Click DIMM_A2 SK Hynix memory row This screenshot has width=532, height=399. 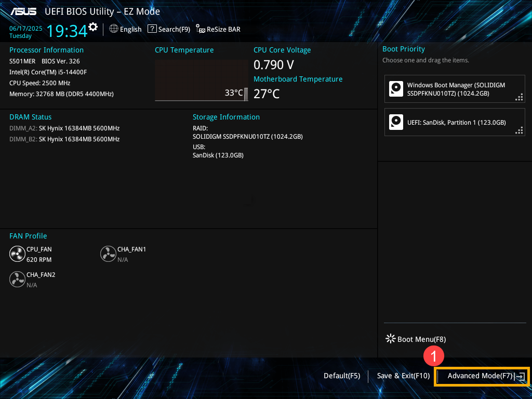click(64, 128)
